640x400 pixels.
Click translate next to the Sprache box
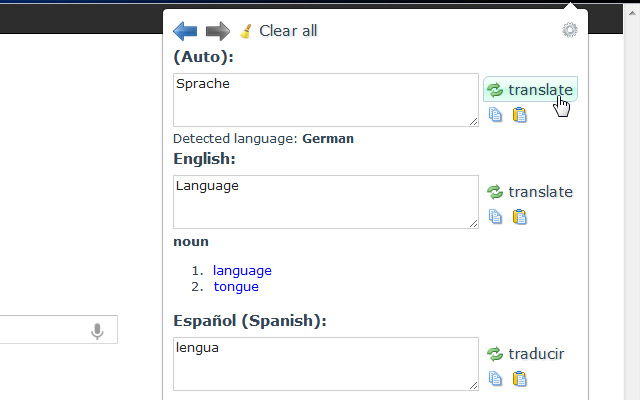[x=530, y=90]
